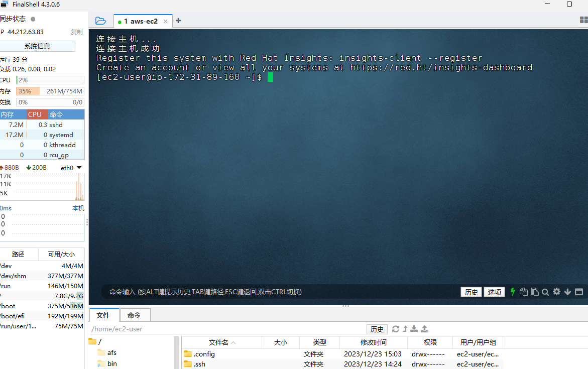Sort processes by 命令 column
Viewport: 588px width, 369px height.
(66, 114)
